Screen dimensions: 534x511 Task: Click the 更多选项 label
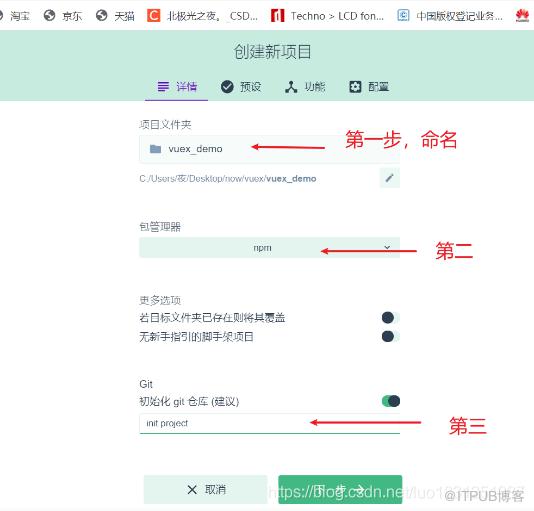pos(160,300)
